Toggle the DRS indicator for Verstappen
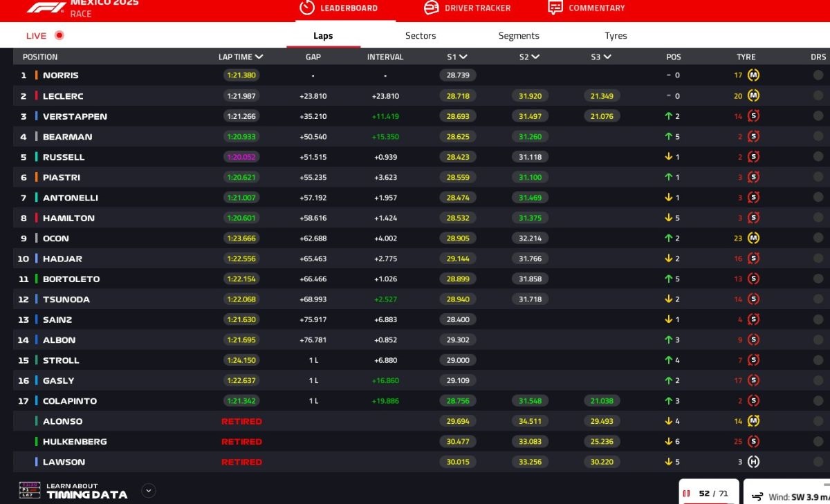 click(818, 116)
